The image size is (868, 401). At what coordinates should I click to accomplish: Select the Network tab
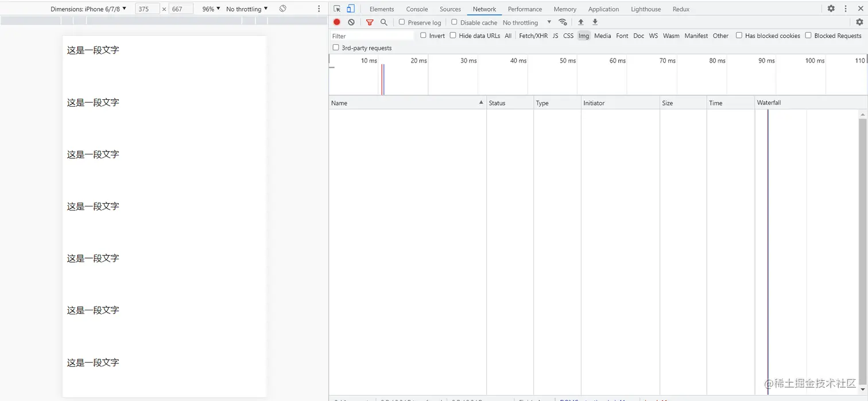[485, 9]
